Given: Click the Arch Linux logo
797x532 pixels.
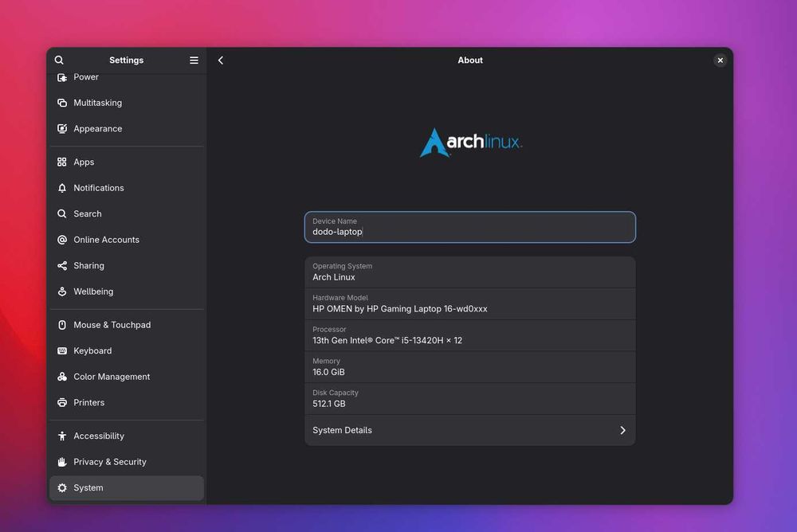Looking at the screenshot, I should 471,143.
